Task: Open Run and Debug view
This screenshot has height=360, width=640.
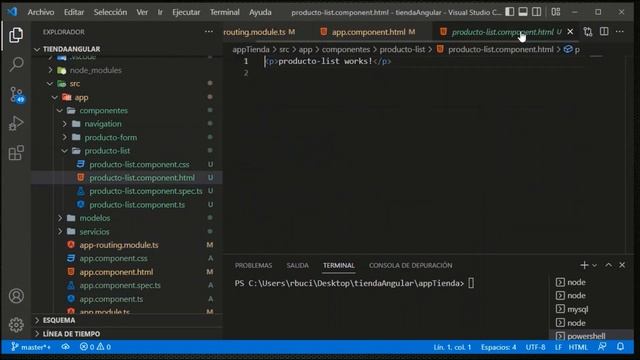Action: tap(16, 123)
